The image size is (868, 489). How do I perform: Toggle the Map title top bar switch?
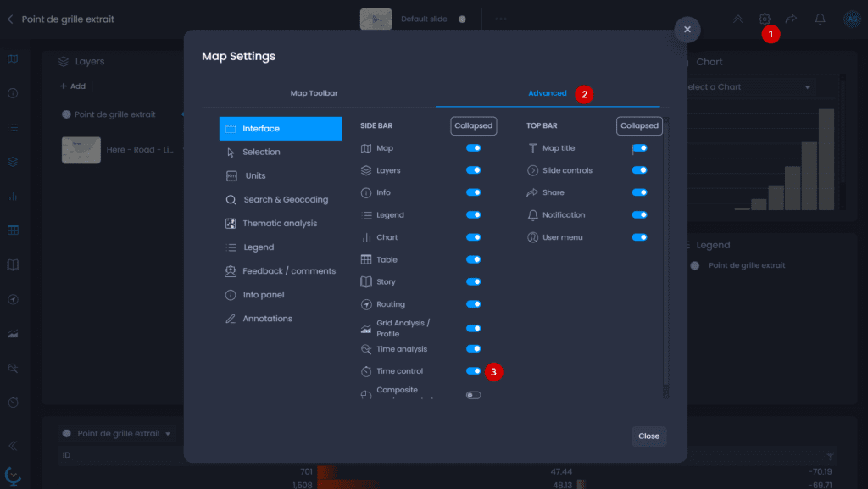point(639,148)
